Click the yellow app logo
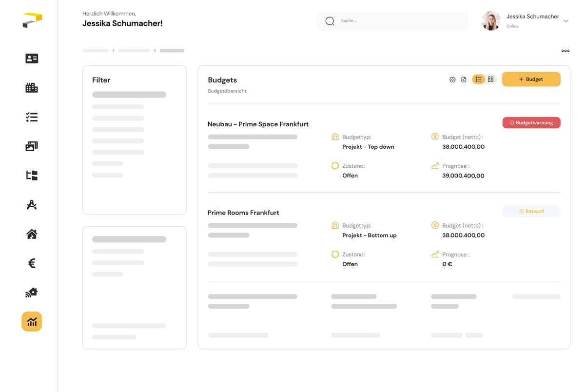The height and width of the screenshot is (392, 585). coord(32,20)
